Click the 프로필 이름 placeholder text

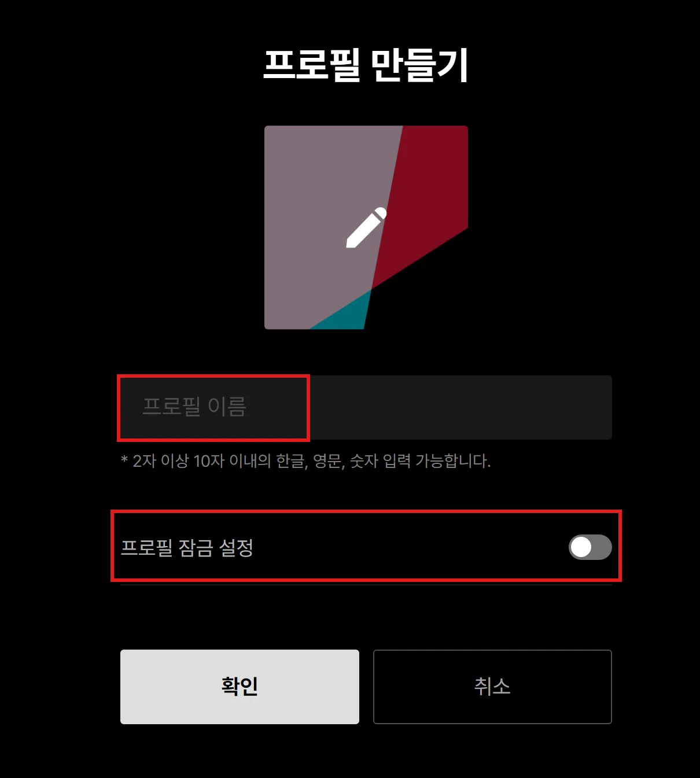[194, 406]
